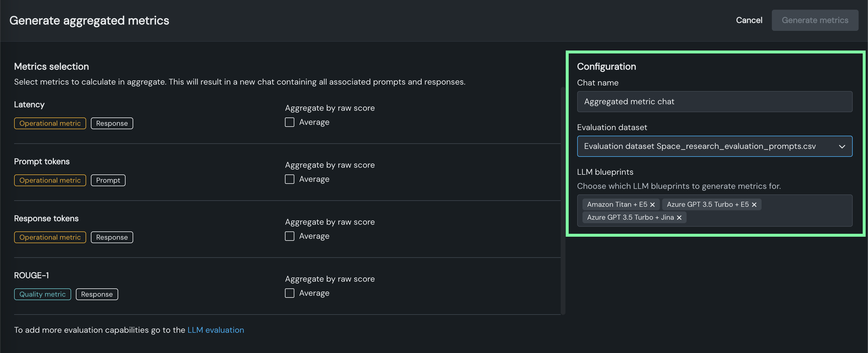This screenshot has height=353, width=868.
Task: Click the Prompt tag under Prompt tokens
Action: [108, 180]
